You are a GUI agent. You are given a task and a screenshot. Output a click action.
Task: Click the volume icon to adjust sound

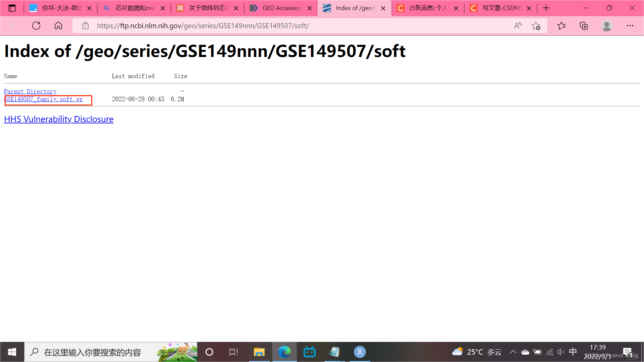561,352
